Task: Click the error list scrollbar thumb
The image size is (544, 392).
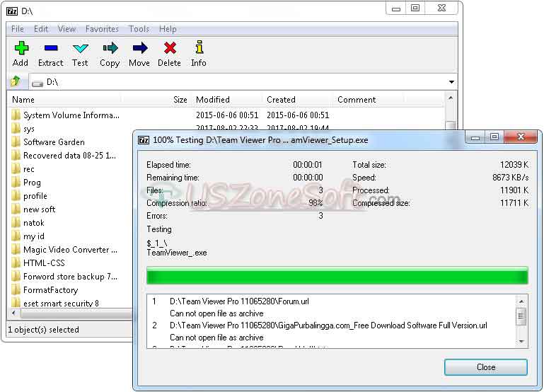Action: click(521, 317)
